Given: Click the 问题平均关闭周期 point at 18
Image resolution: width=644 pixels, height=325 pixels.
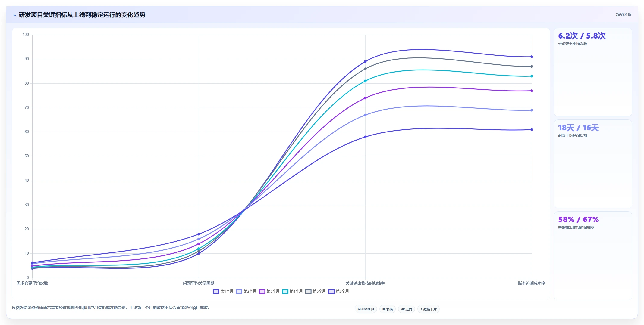Looking at the screenshot, I should click(x=199, y=234).
